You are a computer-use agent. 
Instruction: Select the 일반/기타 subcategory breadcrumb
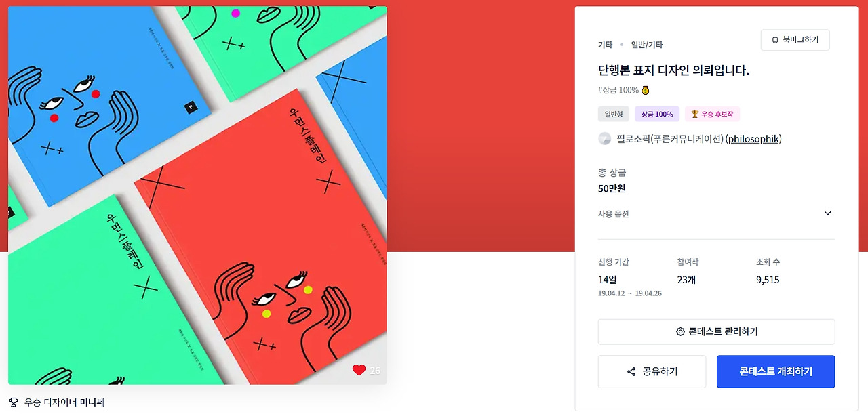click(x=647, y=45)
